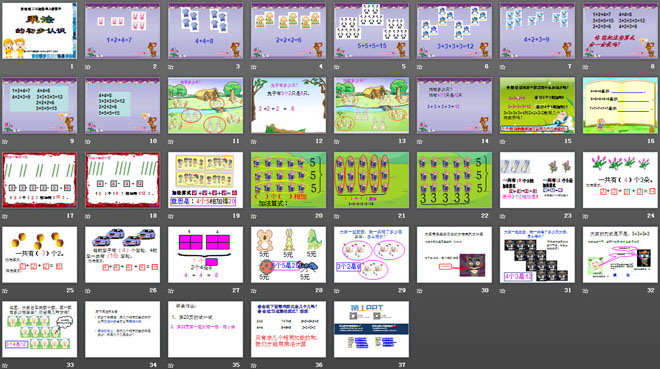
Task: Select slide 26 showing purple cars
Action: (122, 255)
